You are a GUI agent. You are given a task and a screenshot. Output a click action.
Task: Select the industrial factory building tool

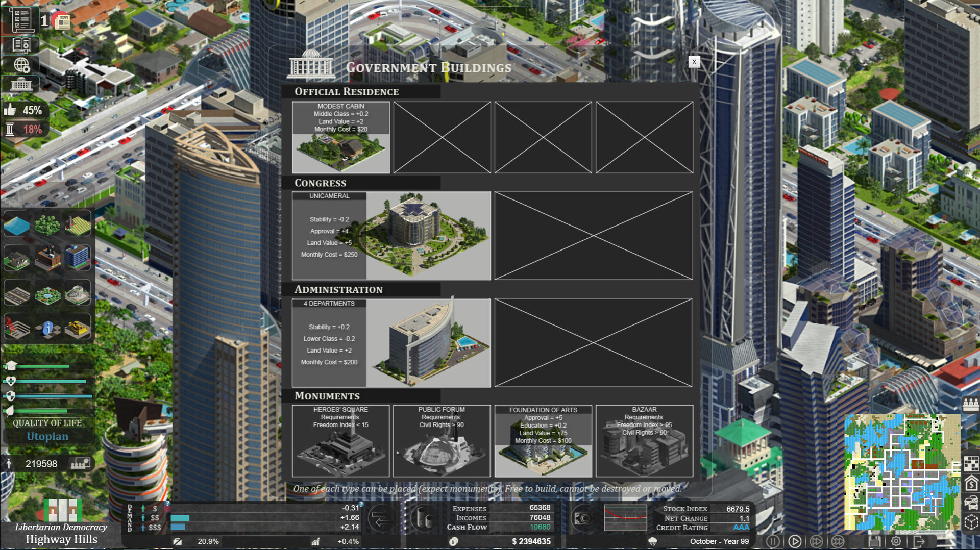click(47, 258)
